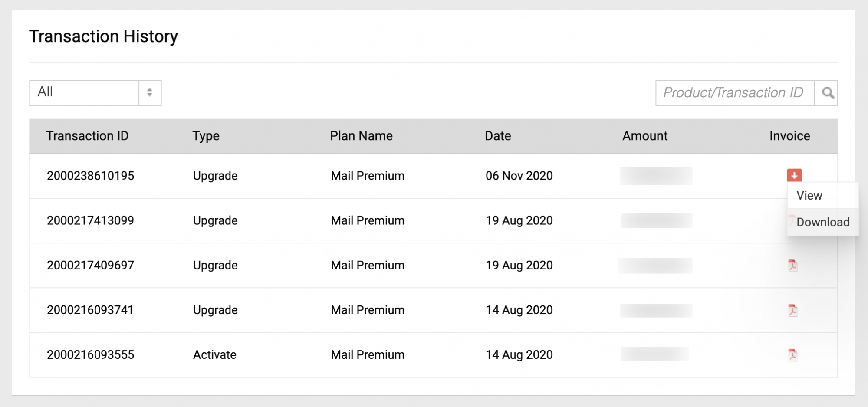868x407 pixels.
Task: Click the Plan Name column header
Action: point(361,136)
